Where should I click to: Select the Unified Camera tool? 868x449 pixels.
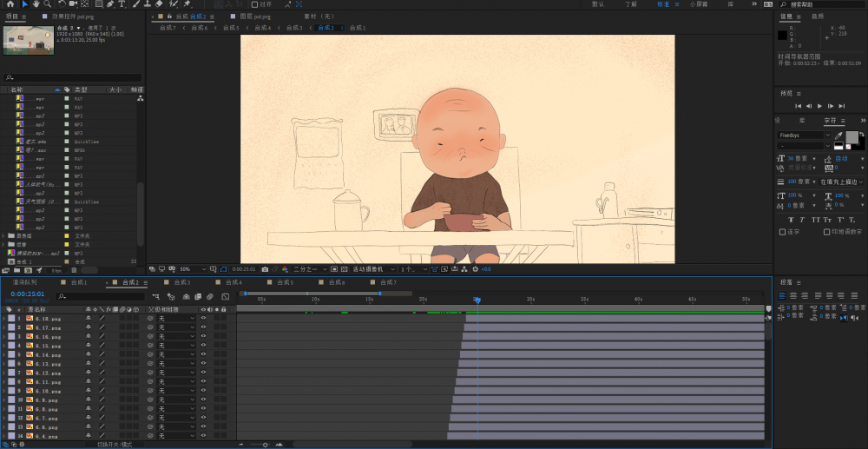(73, 3)
